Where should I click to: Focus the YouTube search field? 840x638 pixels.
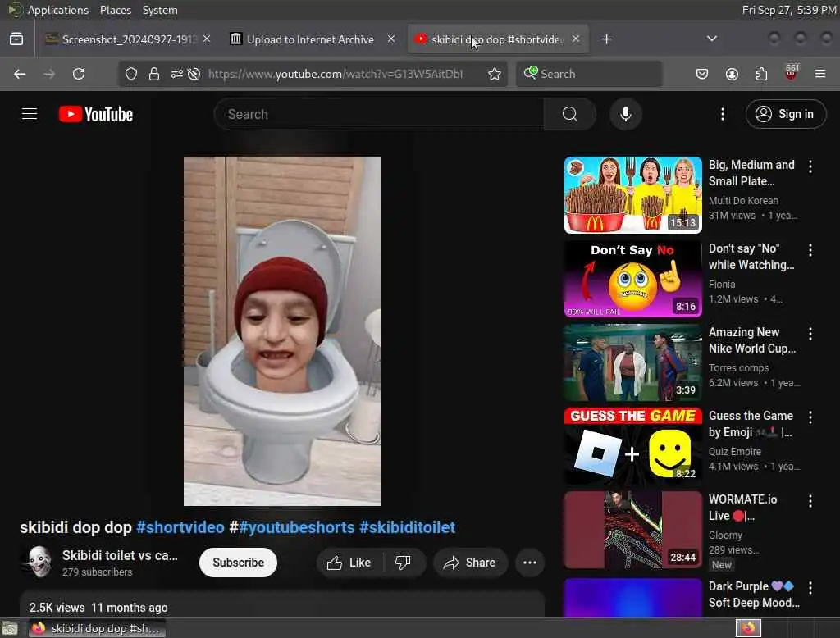tap(379, 114)
